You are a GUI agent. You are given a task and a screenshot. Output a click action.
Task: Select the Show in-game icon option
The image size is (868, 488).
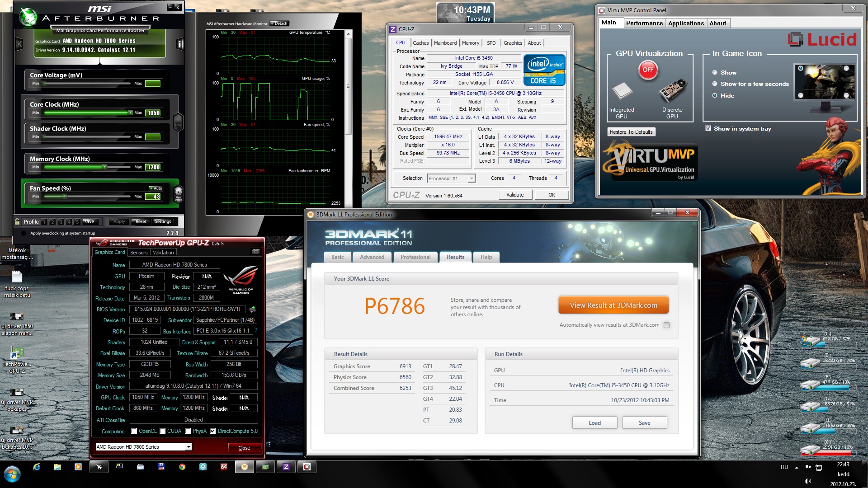[715, 72]
